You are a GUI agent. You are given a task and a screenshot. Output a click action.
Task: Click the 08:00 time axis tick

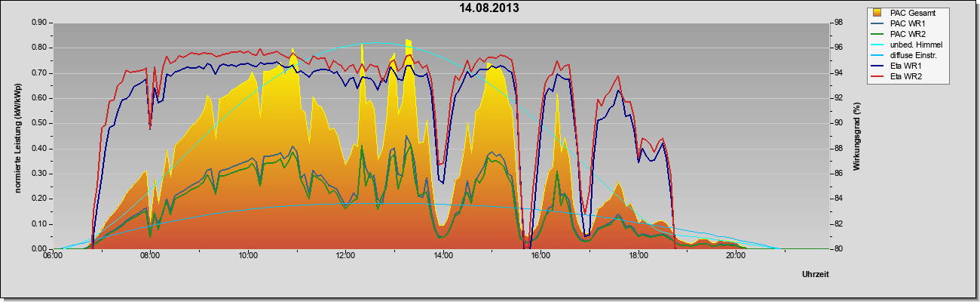click(150, 255)
